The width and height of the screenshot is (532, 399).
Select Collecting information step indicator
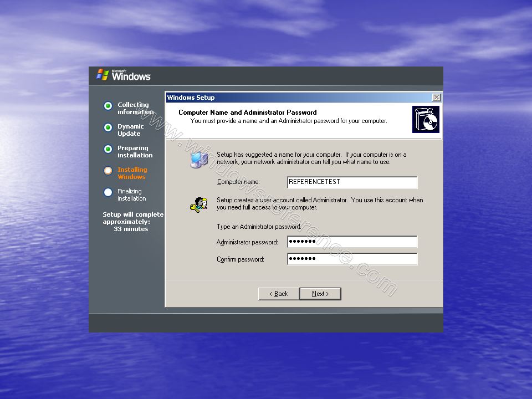pos(108,106)
